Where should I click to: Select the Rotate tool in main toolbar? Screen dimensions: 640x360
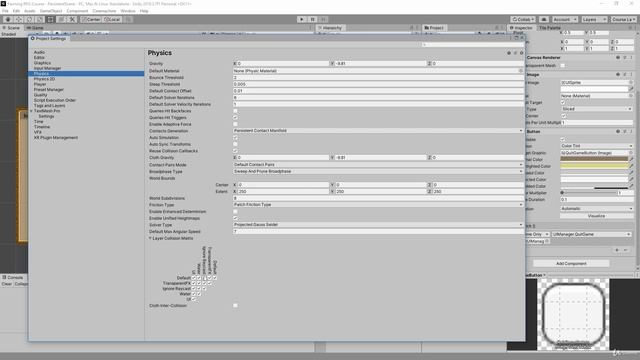point(29,19)
